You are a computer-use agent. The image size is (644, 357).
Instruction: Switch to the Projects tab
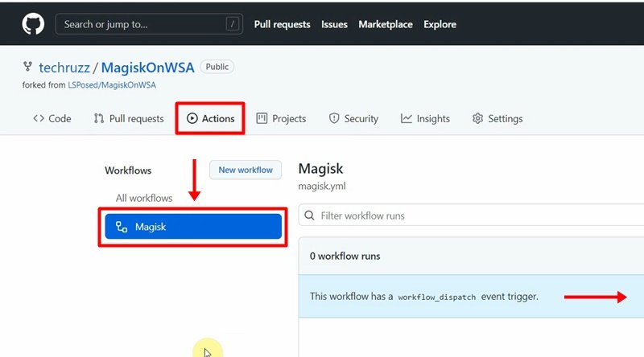(281, 118)
